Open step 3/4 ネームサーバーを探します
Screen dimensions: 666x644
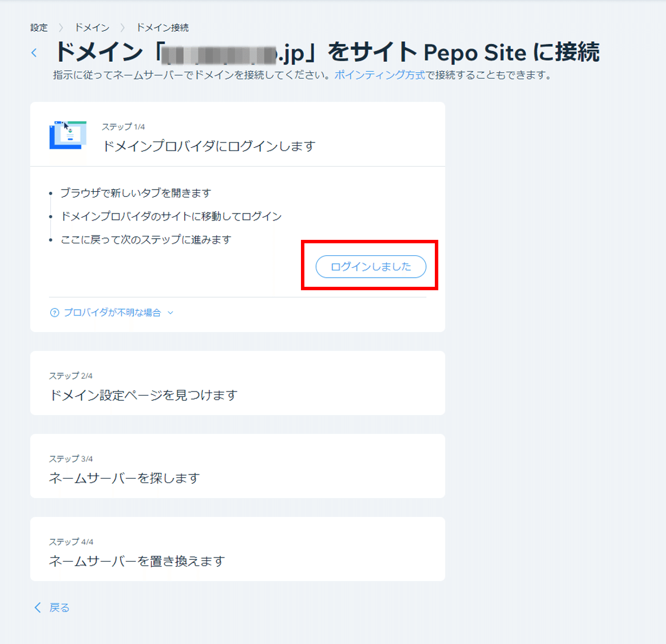pos(237,466)
